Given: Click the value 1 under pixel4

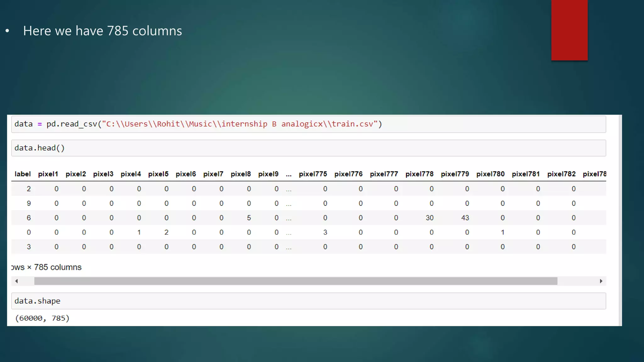Looking at the screenshot, I should (x=139, y=232).
